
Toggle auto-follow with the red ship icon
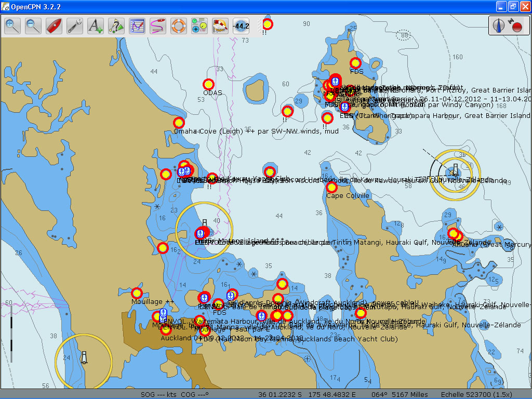54,26
